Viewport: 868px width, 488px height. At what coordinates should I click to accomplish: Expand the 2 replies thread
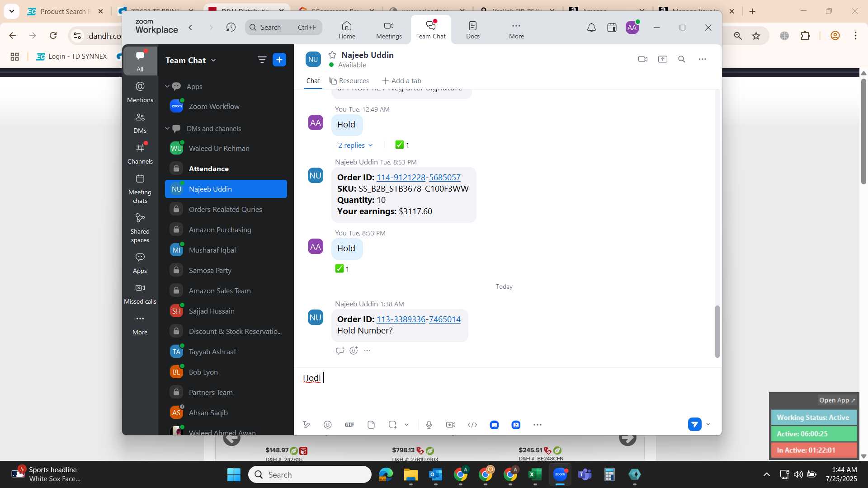pyautogui.click(x=355, y=145)
